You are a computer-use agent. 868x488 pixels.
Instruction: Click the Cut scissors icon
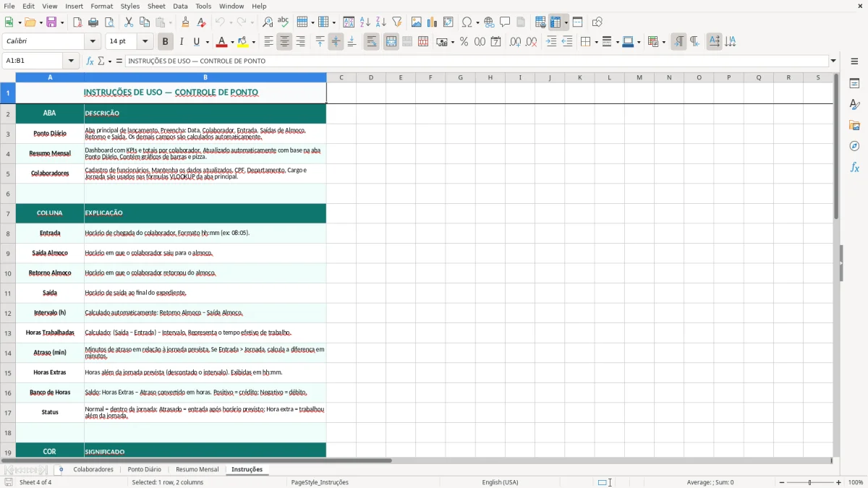point(129,22)
